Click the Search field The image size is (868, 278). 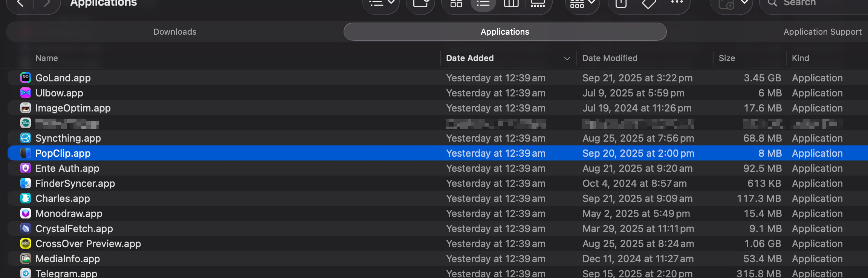pos(814,4)
